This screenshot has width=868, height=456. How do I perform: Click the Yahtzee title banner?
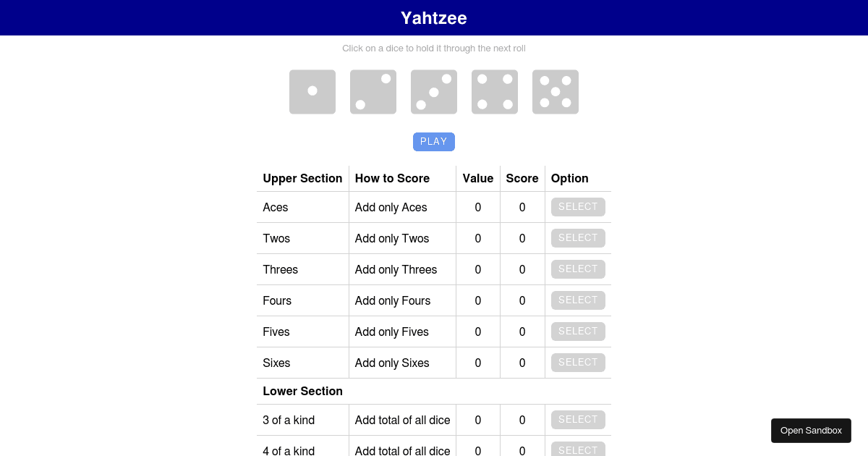[434, 17]
